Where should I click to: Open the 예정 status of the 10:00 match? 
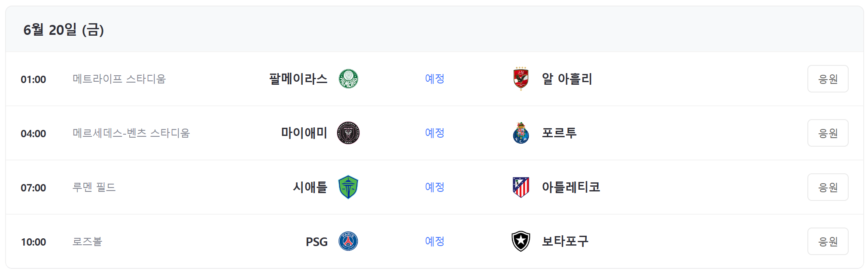pyautogui.click(x=435, y=242)
